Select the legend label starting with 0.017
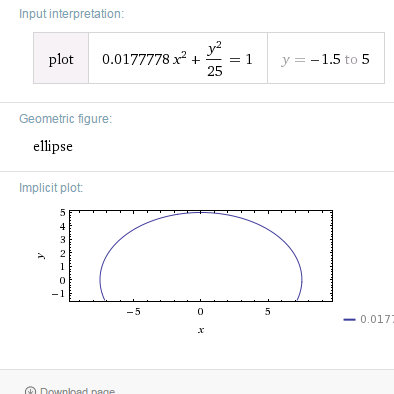 click(x=377, y=319)
